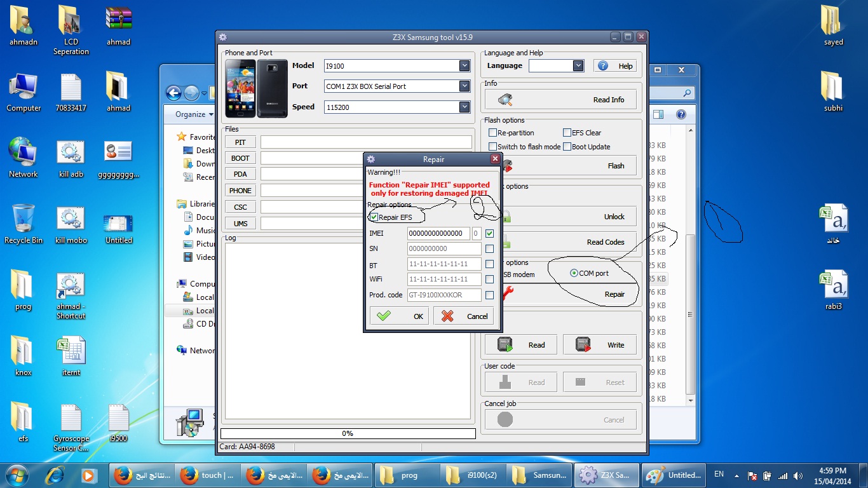Click the Flash button
This screenshot has width=868, height=488.
point(560,166)
